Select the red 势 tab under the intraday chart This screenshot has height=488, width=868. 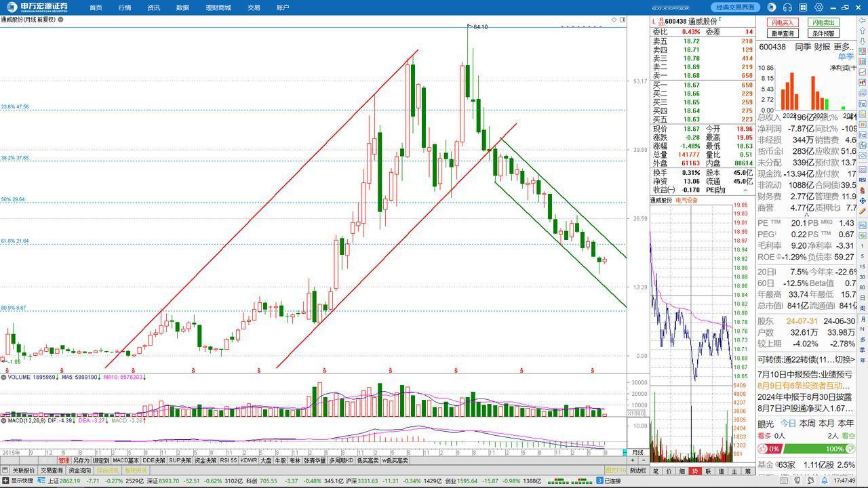click(x=695, y=470)
